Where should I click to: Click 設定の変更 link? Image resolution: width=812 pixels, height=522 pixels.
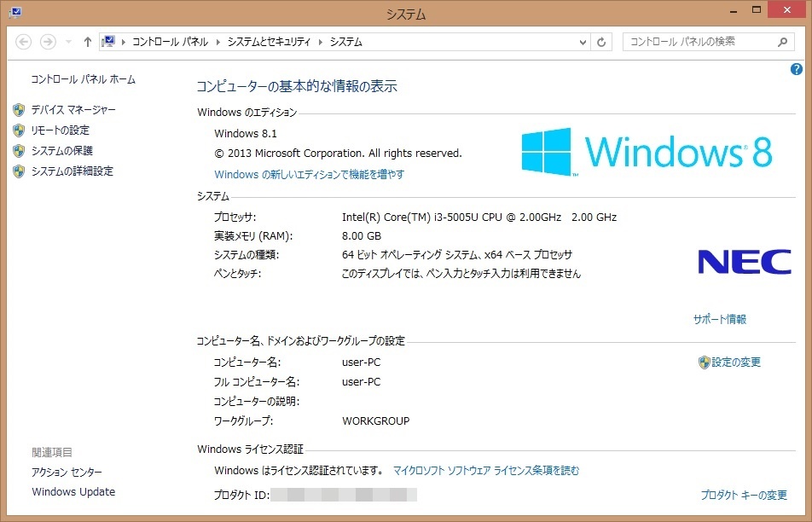tap(736, 362)
